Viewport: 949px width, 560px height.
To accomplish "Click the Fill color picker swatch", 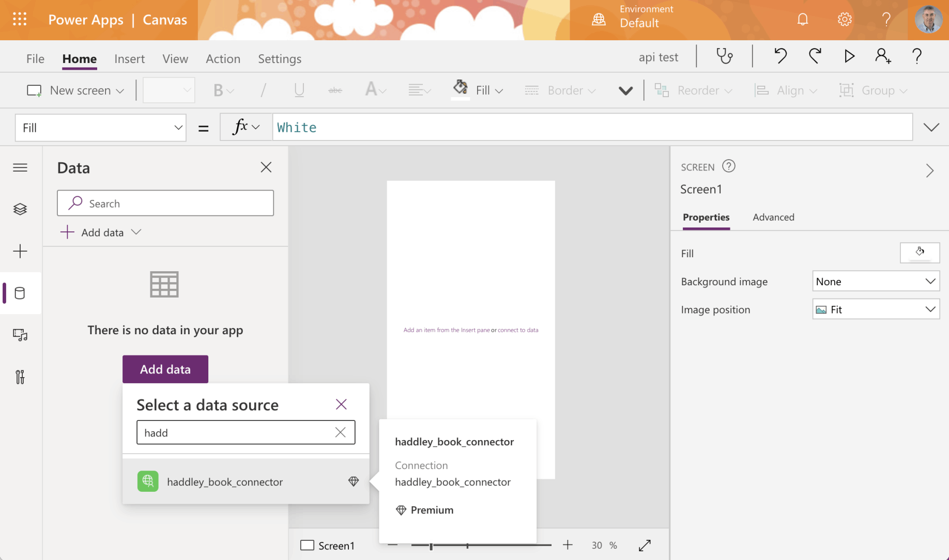I will tap(920, 253).
